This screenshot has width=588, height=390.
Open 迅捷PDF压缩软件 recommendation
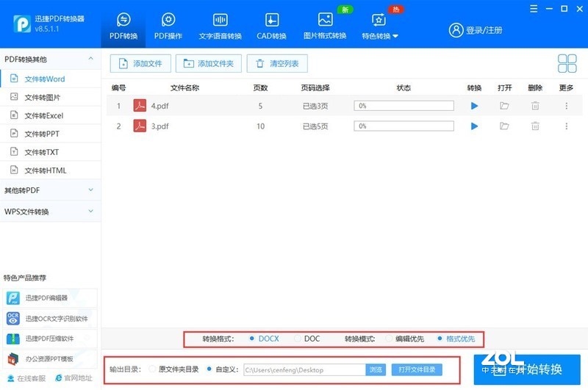(x=50, y=339)
